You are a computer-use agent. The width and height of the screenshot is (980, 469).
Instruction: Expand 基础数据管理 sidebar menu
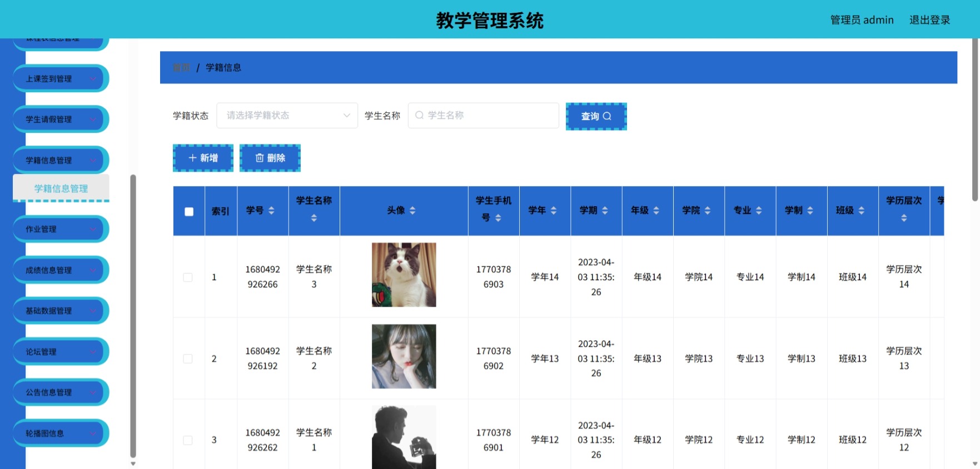click(61, 311)
